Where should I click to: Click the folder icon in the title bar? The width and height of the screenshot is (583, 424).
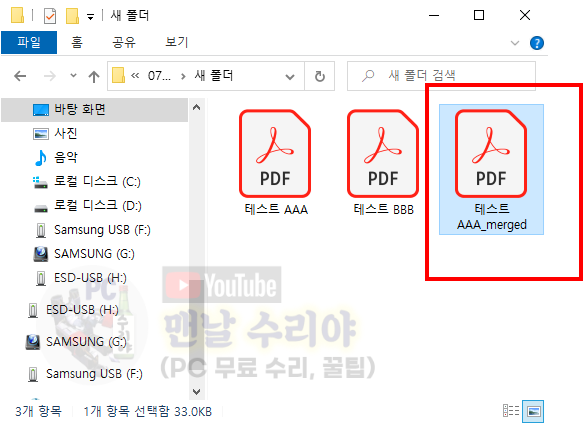[x=17, y=16]
